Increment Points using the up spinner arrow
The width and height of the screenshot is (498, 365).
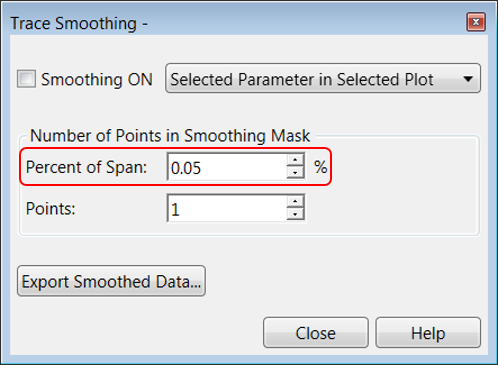[x=295, y=201]
